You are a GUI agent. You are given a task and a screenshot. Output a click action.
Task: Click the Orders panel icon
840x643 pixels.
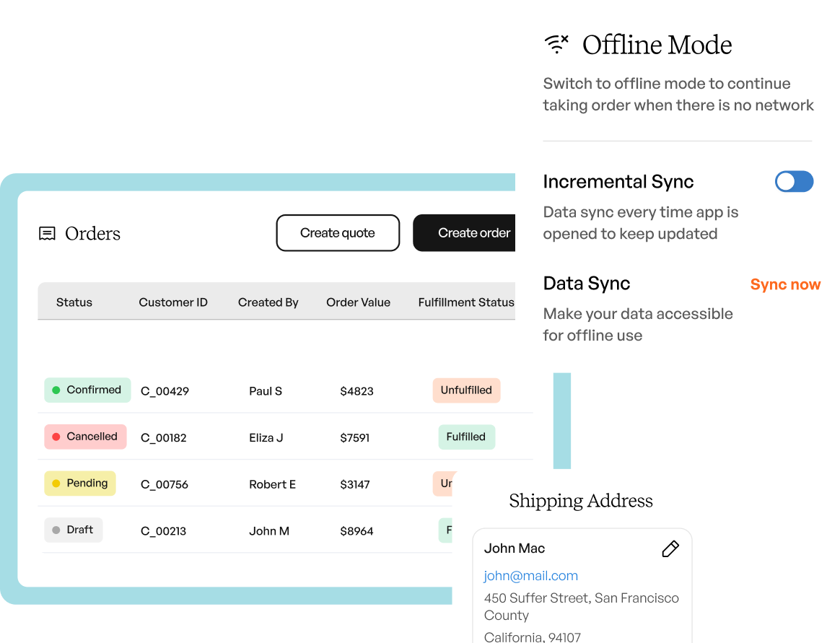(47, 233)
